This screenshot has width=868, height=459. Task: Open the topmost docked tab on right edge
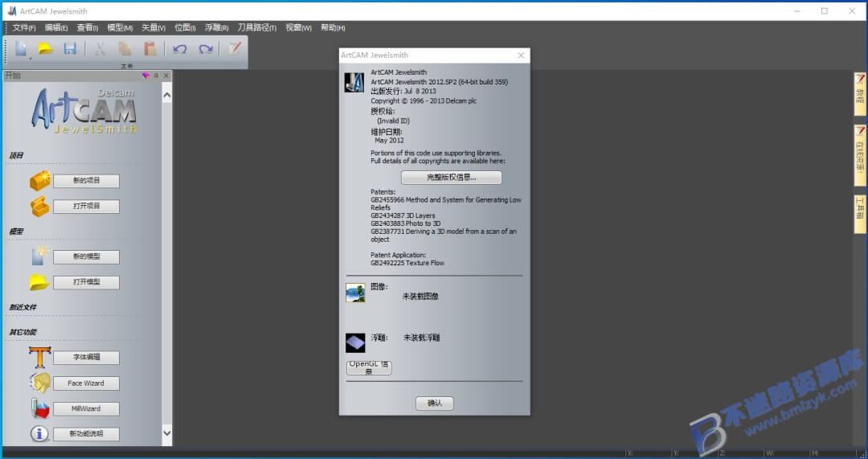coord(860,93)
